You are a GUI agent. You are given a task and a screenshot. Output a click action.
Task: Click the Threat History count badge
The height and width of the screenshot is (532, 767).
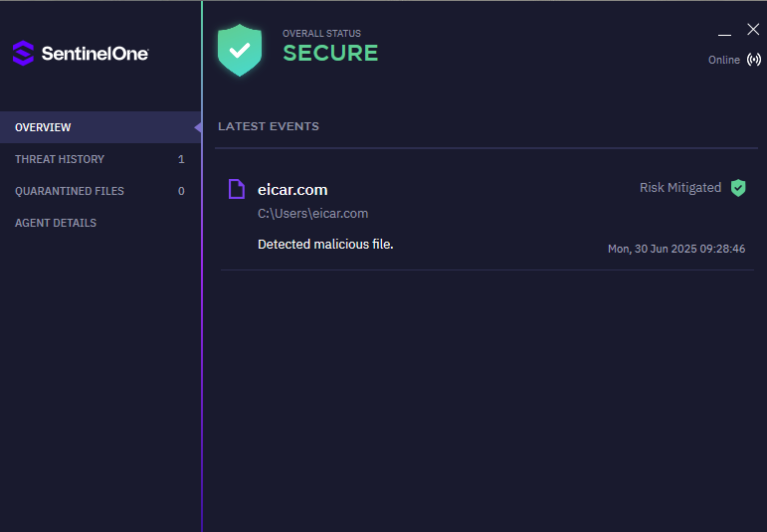tap(181, 159)
